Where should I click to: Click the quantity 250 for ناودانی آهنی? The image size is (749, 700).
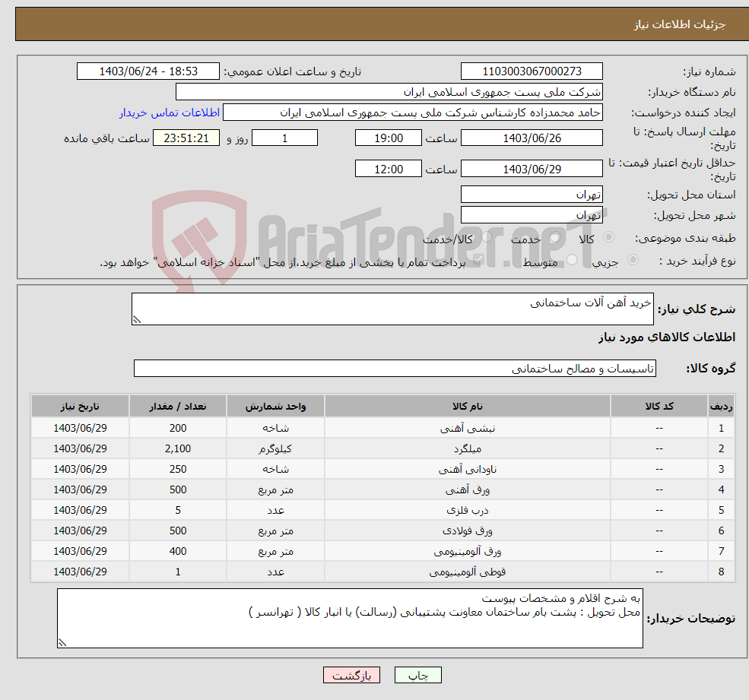point(178,470)
